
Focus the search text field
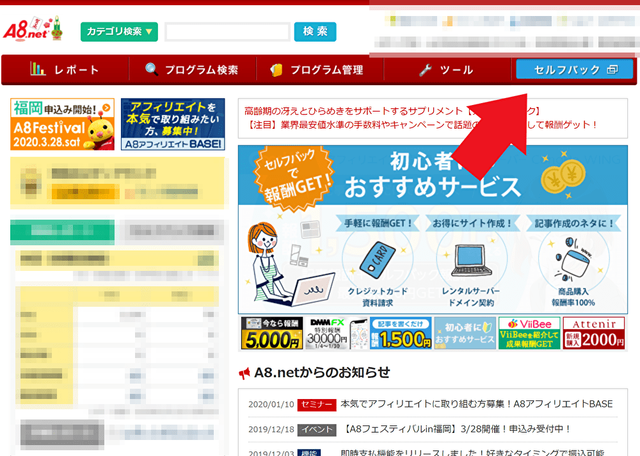pos(227,32)
